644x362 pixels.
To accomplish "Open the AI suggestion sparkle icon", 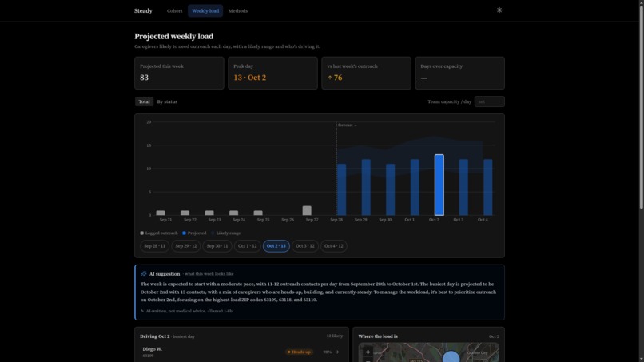I will point(144,273).
